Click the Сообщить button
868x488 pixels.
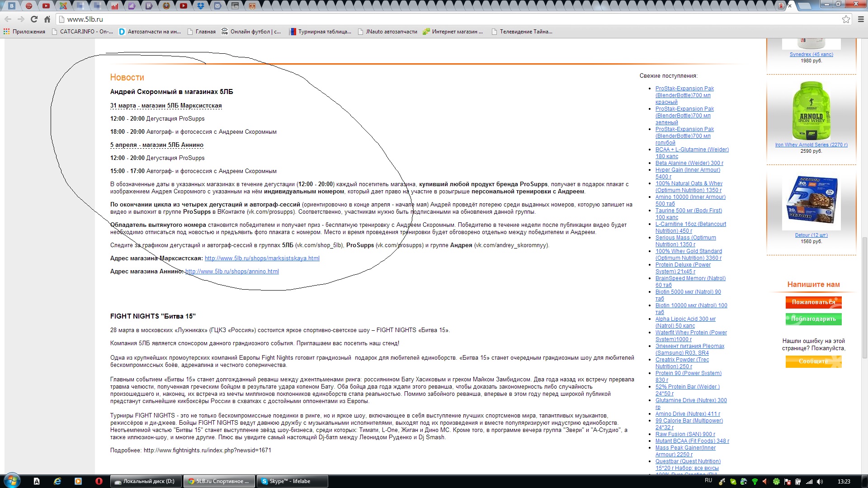813,361
